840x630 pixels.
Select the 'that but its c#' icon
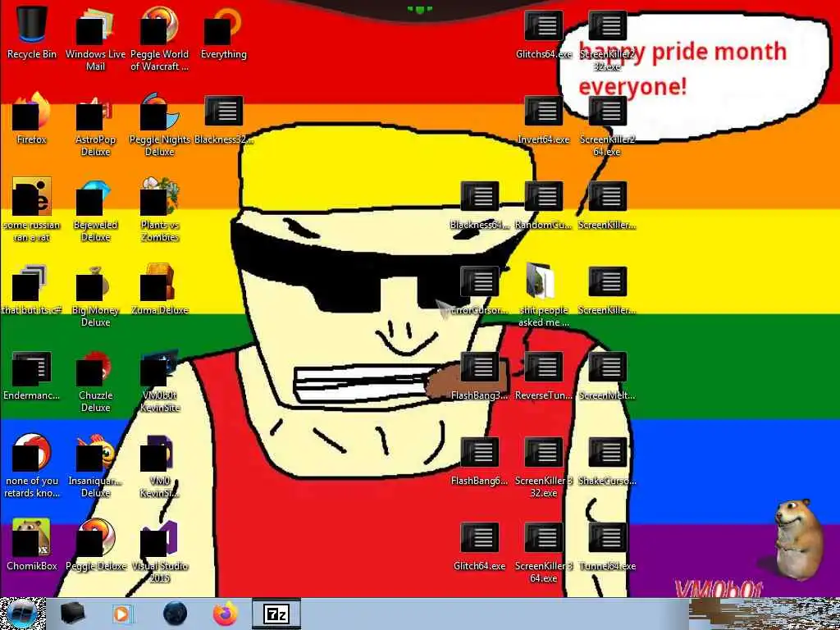[x=32, y=289]
